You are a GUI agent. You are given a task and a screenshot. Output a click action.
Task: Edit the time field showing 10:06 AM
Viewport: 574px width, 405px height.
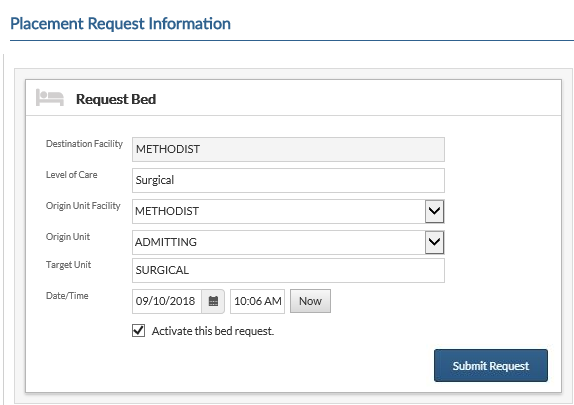point(257,301)
